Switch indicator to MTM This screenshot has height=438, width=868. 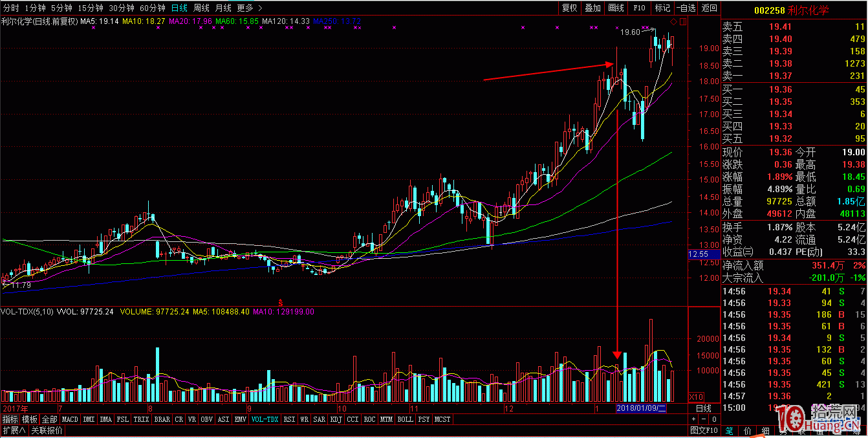tap(386, 419)
